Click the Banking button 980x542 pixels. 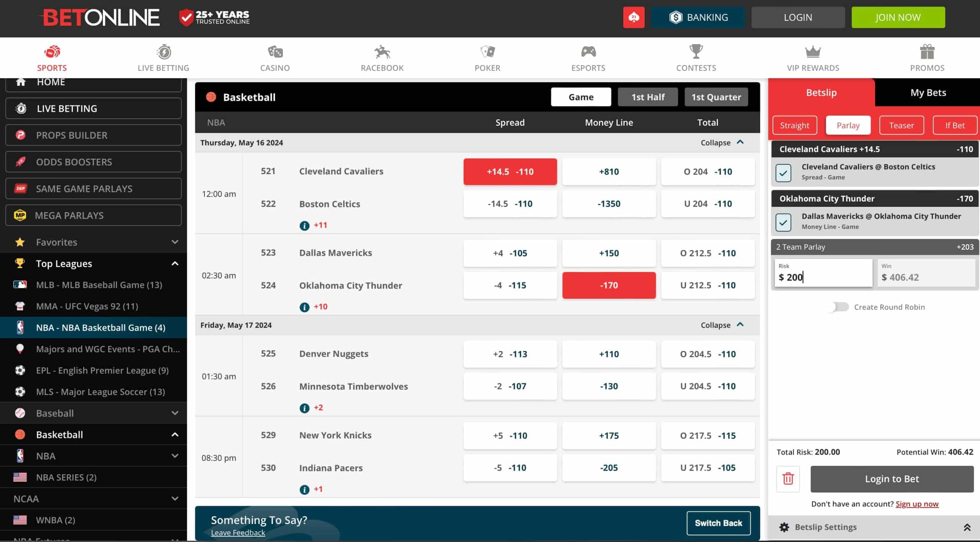698,17
